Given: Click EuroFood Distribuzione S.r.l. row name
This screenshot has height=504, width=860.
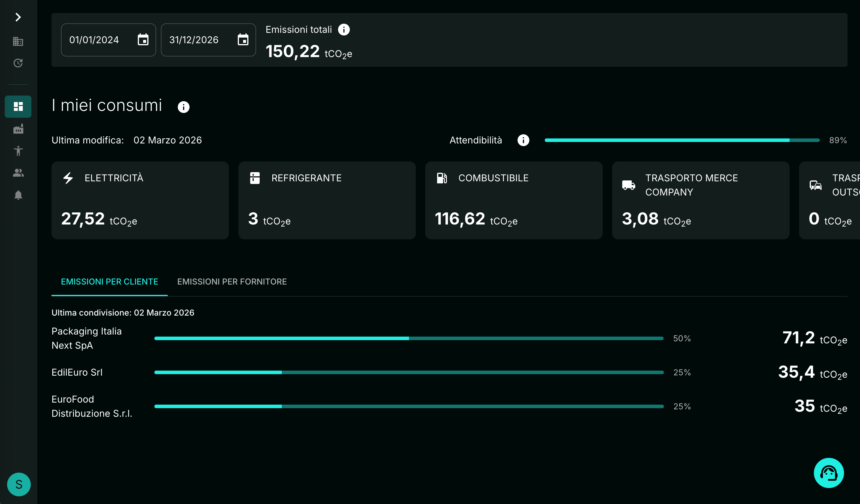Looking at the screenshot, I should coord(92,406).
